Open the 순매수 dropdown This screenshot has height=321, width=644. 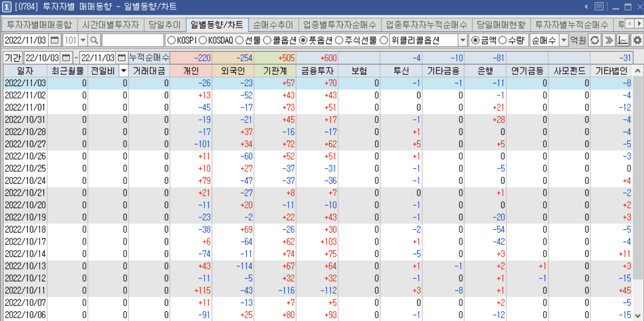coord(564,40)
